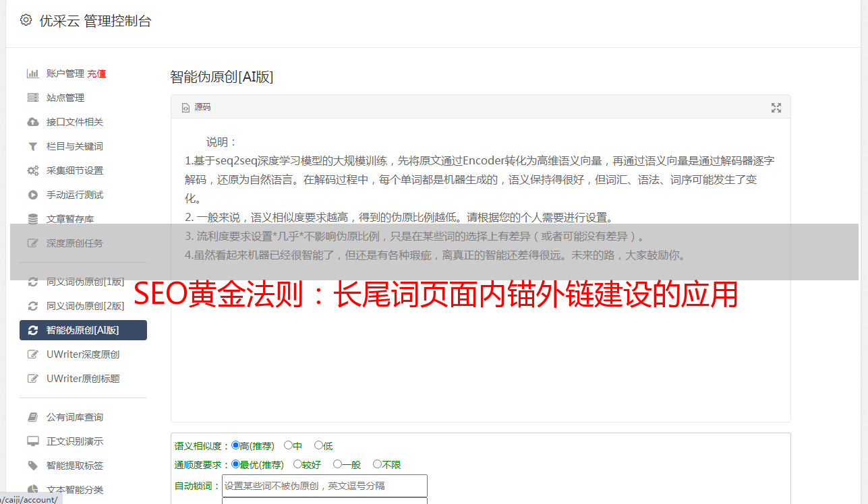Click the database icon for 文章暂存库
Screen dimensions: 868x504
pyautogui.click(x=32, y=219)
